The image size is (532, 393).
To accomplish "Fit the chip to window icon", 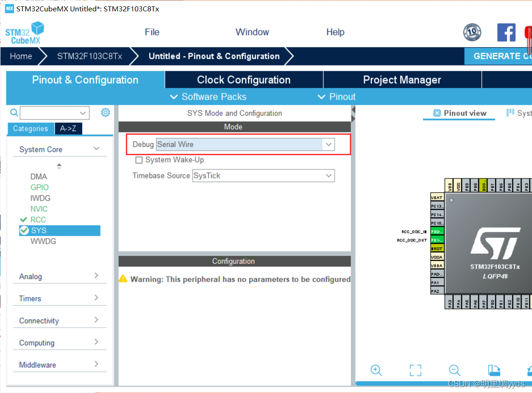I will pyautogui.click(x=415, y=370).
